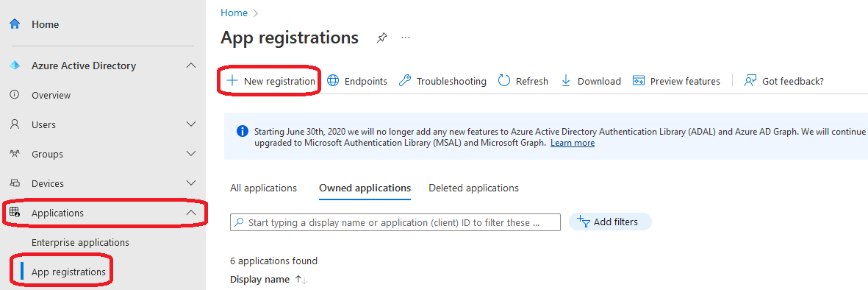Click the Users label in sidebar
The image size is (868, 290).
[x=44, y=125]
